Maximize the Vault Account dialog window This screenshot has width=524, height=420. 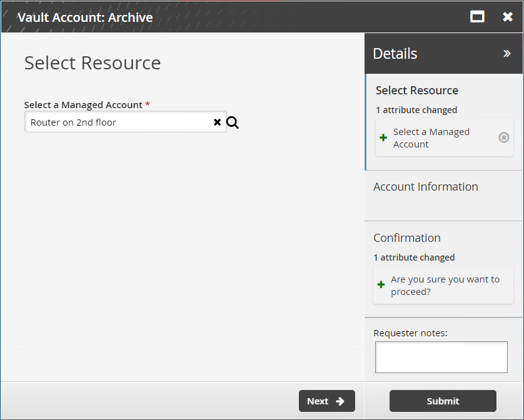477,17
